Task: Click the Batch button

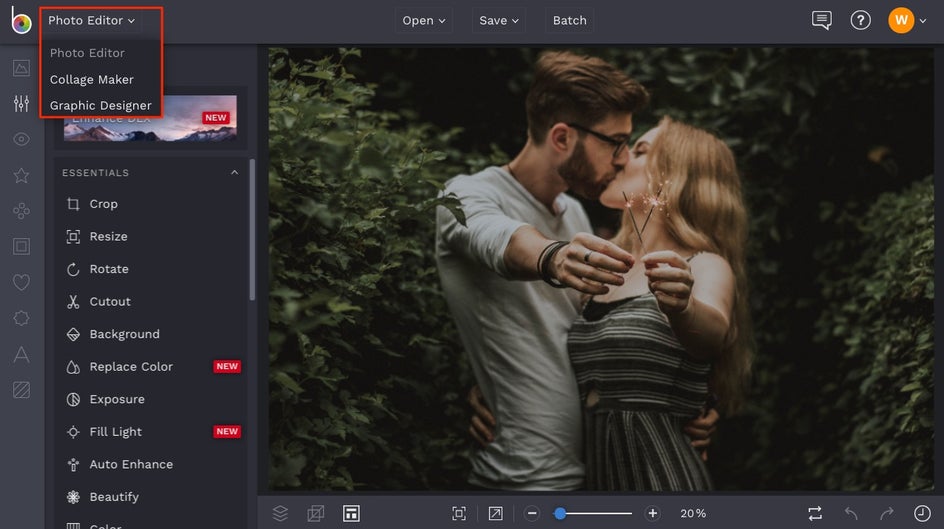Action: click(x=569, y=20)
